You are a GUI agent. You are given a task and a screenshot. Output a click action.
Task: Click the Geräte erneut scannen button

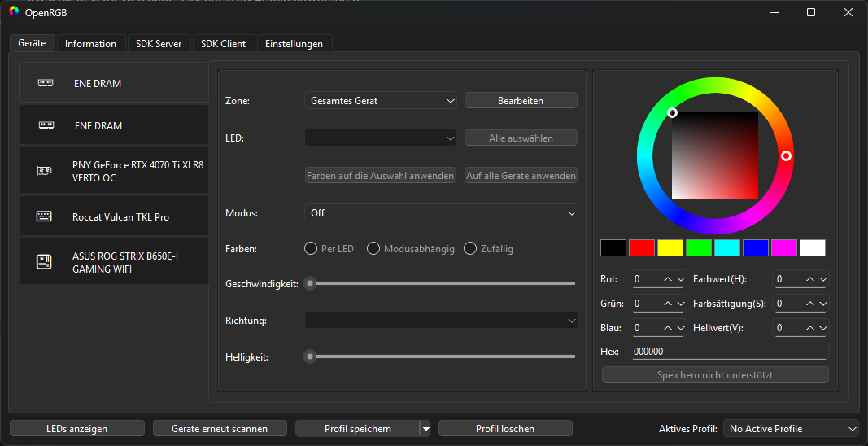click(x=220, y=428)
